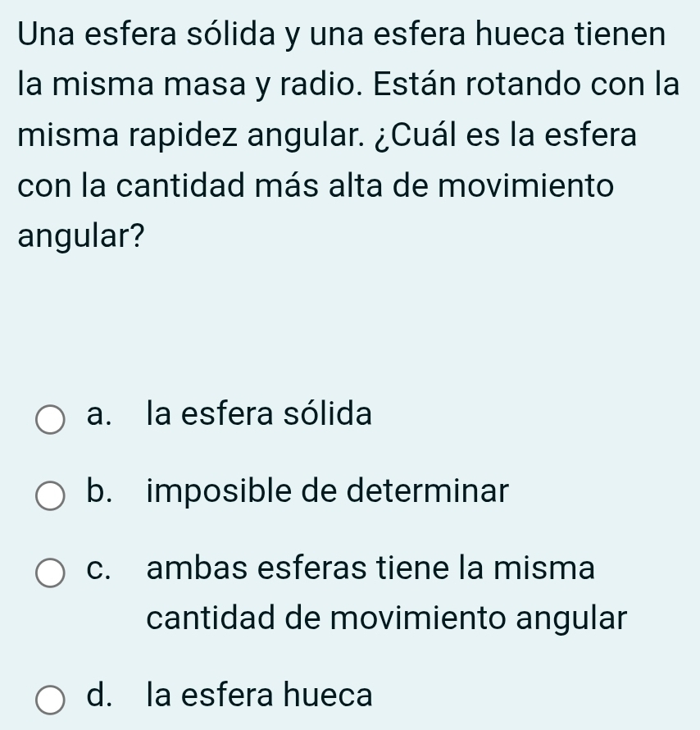Viewport: 700px width, 730px height.
Task: Pick the radio button for option d
Action: (50, 699)
